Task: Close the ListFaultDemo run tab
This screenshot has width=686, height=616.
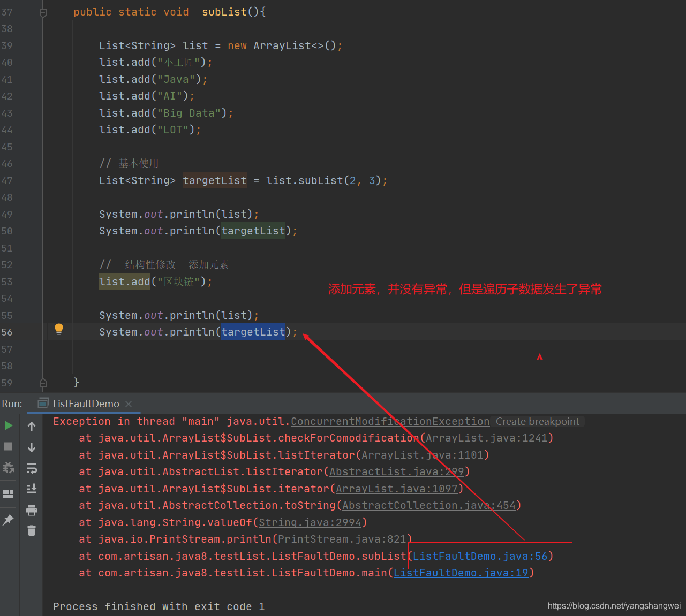Action: pyautogui.click(x=129, y=404)
